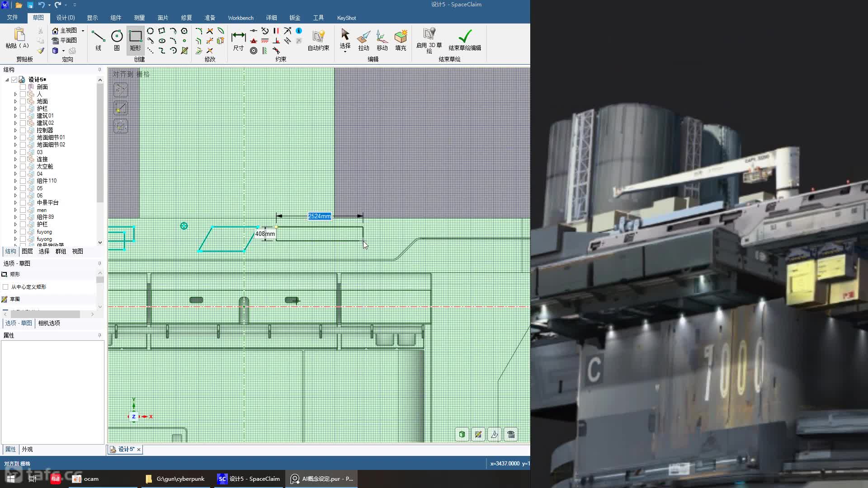Click the Save icon in quick access toolbar
The width and height of the screenshot is (868, 488).
pos(30,5)
